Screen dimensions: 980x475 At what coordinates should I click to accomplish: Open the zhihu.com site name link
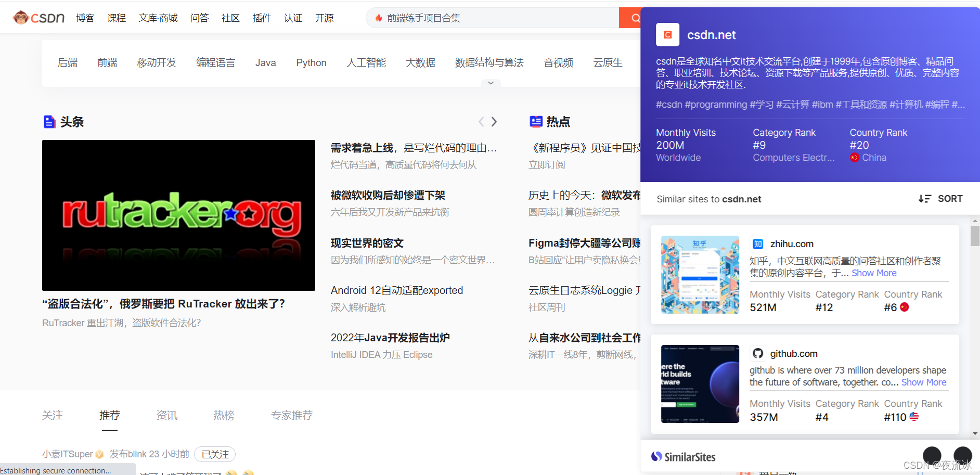(792, 244)
